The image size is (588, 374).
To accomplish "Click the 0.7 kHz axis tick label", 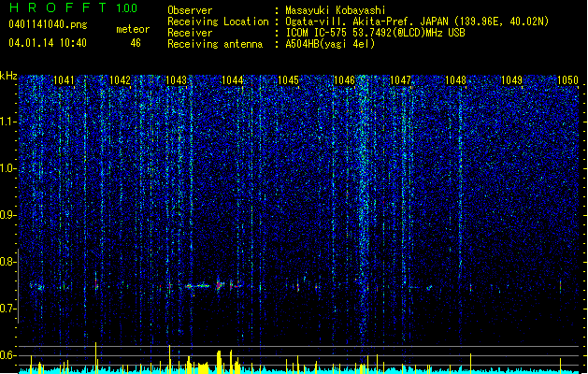I will [x=7, y=309].
